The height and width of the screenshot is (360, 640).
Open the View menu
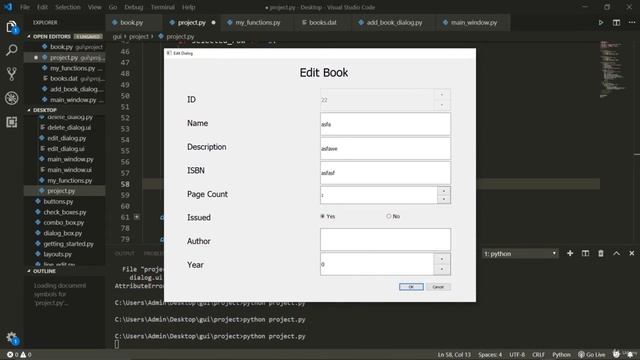94,7
